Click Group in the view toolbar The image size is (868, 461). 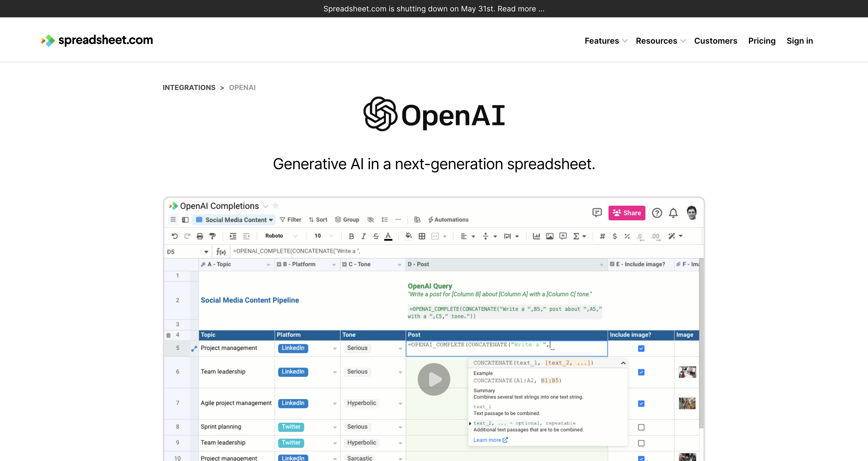(347, 220)
